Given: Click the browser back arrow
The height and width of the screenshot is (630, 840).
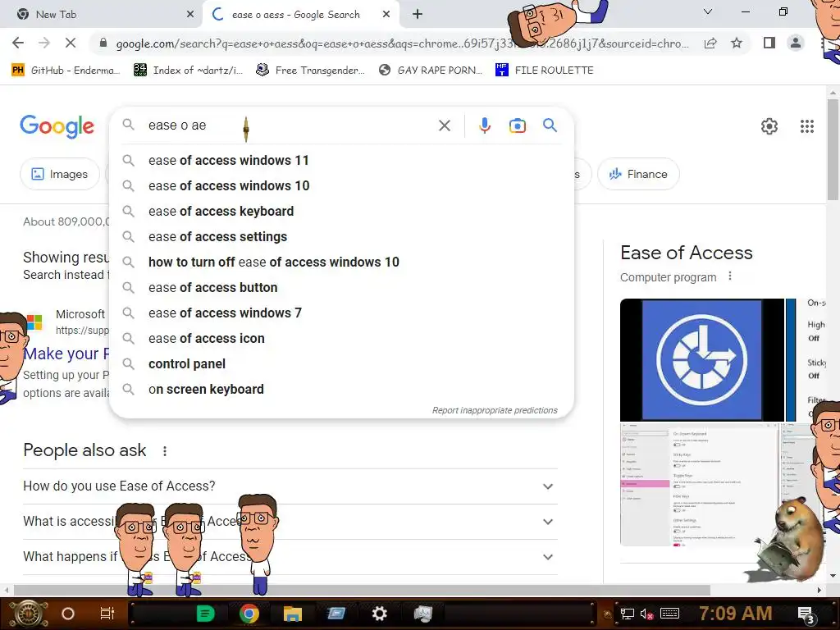Looking at the screenshot, I should pyautogui.click(x=18, y=43).
